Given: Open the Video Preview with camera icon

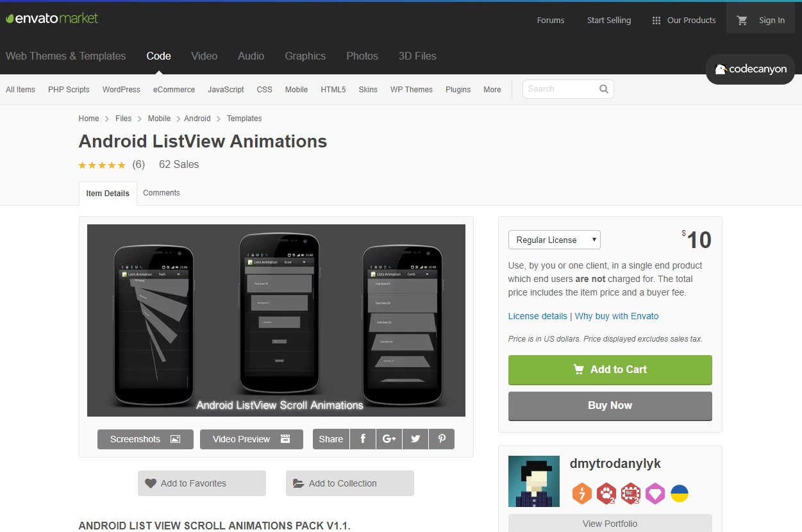Looking at the screenshot, I should coord(251,439).
